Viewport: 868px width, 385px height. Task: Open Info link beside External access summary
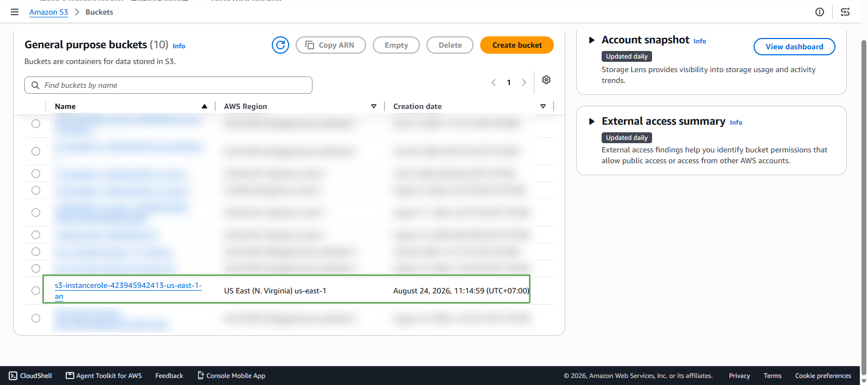[x=736, y=123]
